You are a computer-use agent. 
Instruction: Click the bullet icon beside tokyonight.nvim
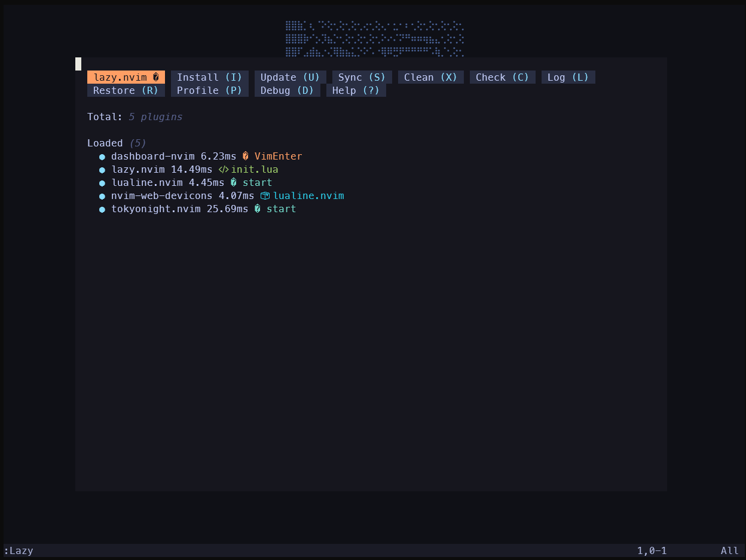[x=102, y=209]
